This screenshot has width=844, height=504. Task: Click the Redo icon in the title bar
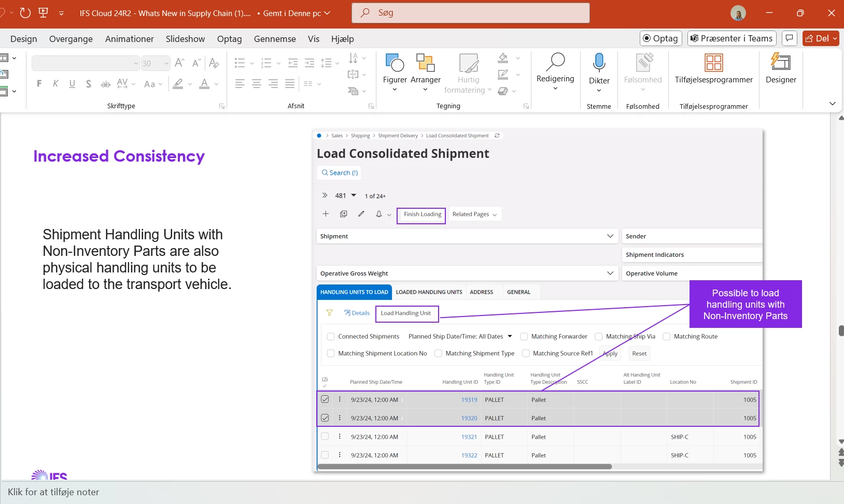point(25,13)
